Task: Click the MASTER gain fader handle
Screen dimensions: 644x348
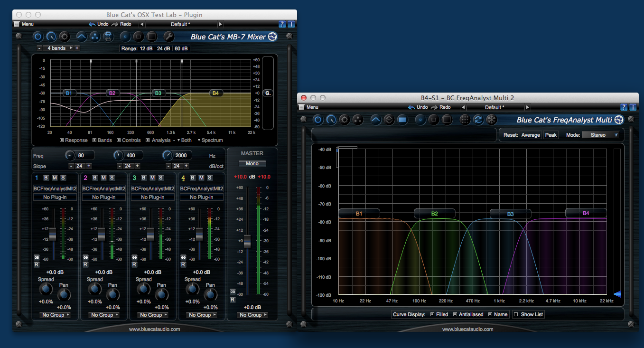Action: [247, 241]
